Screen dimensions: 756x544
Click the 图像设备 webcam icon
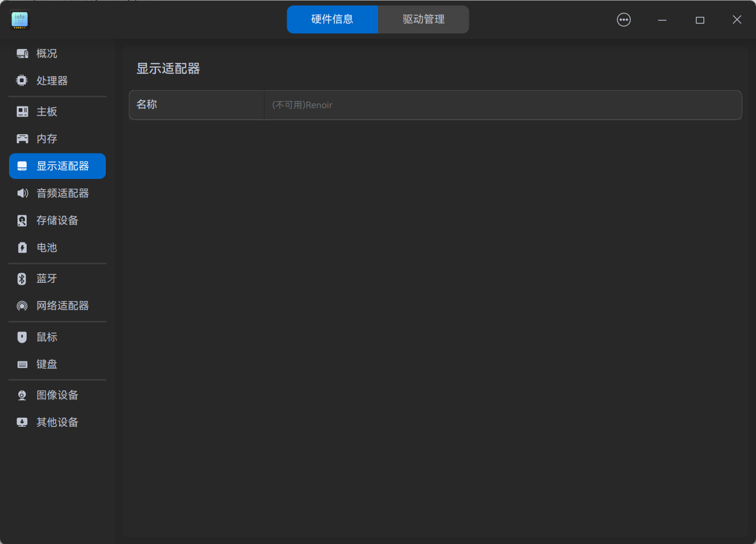pyautogui.click(x=22, y=395)
